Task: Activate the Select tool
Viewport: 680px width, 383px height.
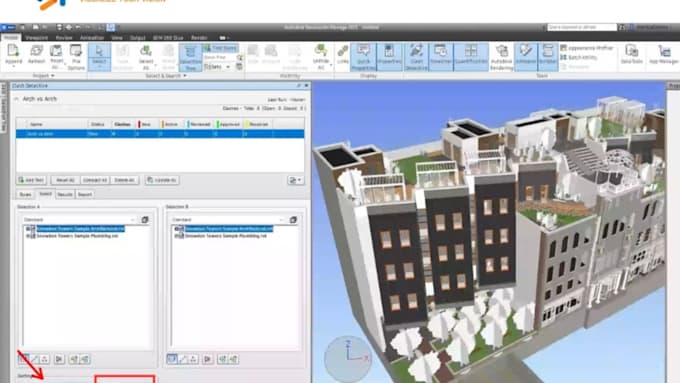Action: [x=99, y=56]
